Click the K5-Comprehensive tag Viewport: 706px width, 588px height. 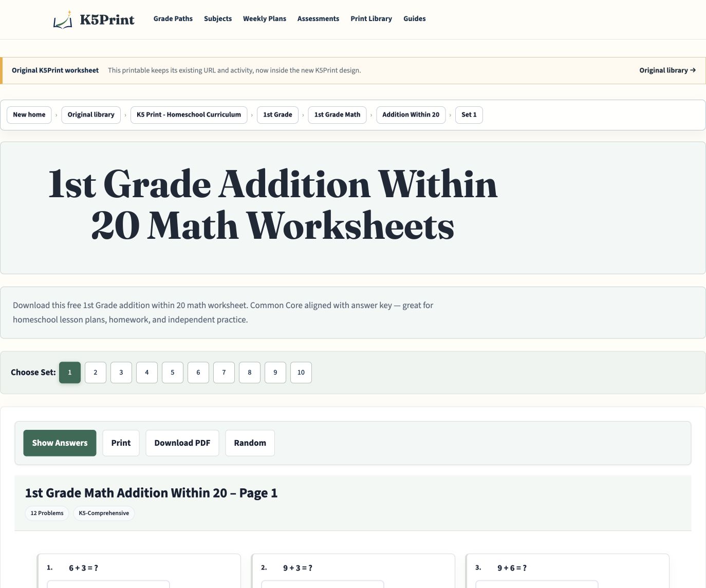tap(104, 514)
